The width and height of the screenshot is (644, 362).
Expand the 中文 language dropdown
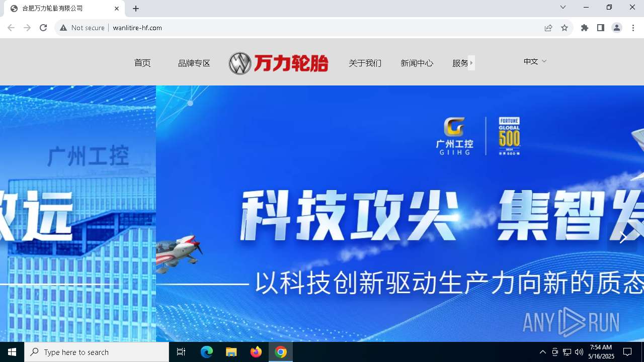[x=535, y=61]
